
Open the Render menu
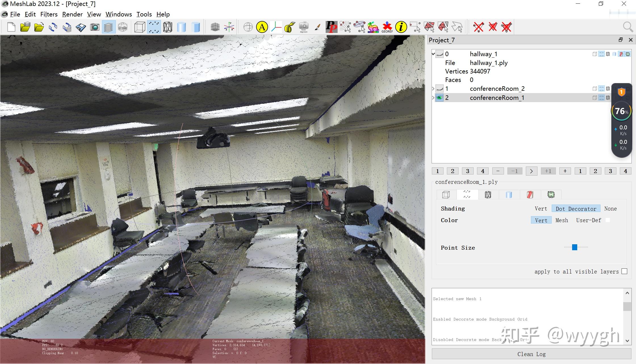tap(72, 14)
